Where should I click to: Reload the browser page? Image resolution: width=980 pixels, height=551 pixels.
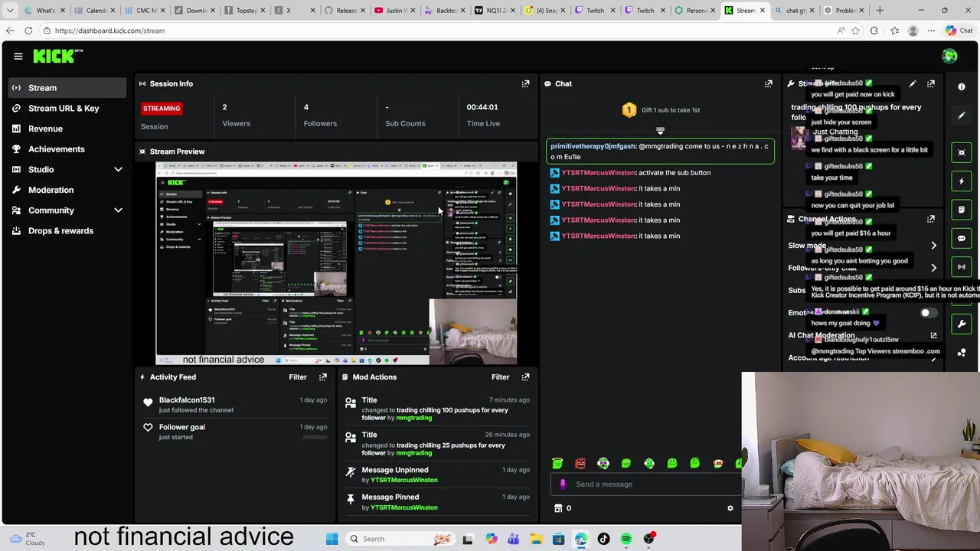(x=28, y=31)
